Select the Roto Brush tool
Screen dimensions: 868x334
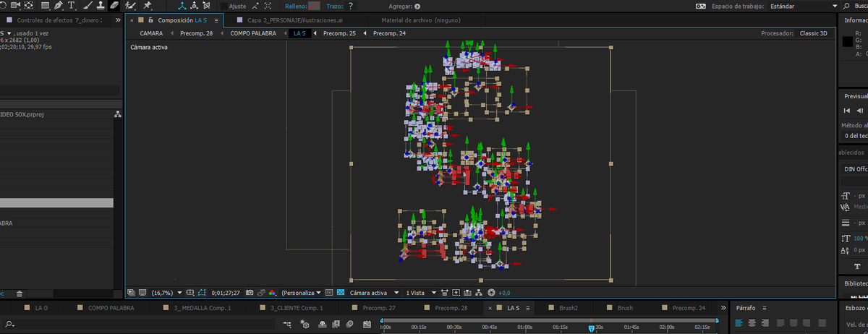coord(130,5)
